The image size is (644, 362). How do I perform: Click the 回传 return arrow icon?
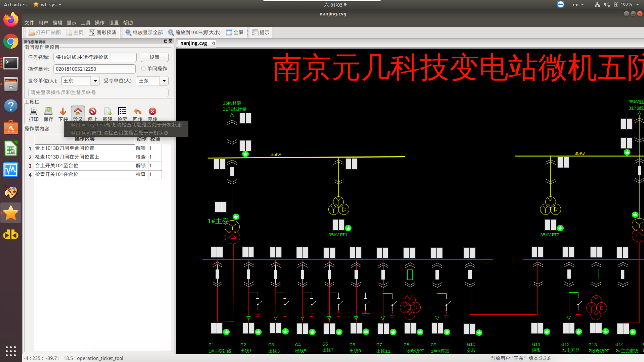(138, 112)
